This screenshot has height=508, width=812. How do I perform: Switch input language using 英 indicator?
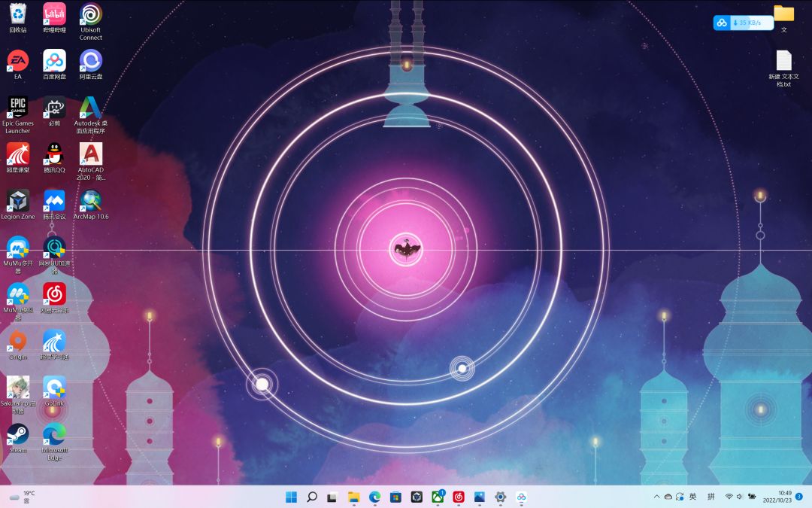pos(693,497)
